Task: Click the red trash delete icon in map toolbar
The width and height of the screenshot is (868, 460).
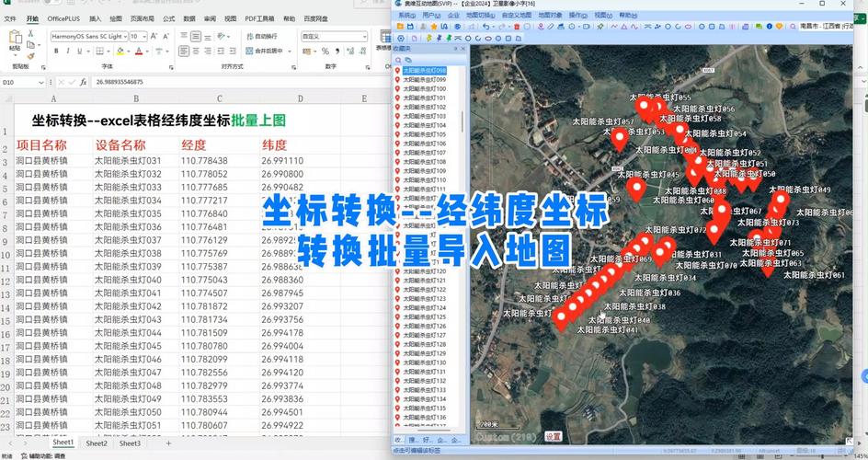Action: pyautogui.click(x=517, y=27)
